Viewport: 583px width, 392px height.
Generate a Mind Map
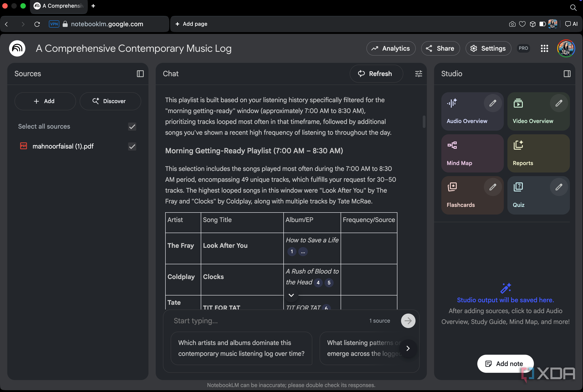[x=472, y=153]
